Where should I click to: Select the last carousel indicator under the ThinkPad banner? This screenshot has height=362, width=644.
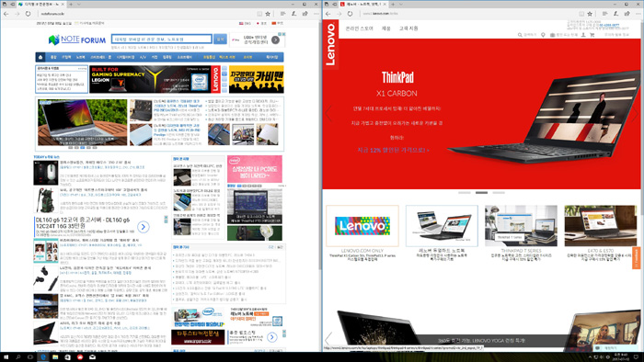[x=499, y=192]
